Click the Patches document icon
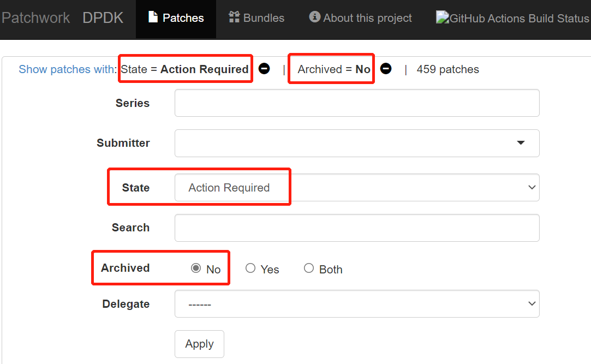591x364 pixels. pos(153,17)
